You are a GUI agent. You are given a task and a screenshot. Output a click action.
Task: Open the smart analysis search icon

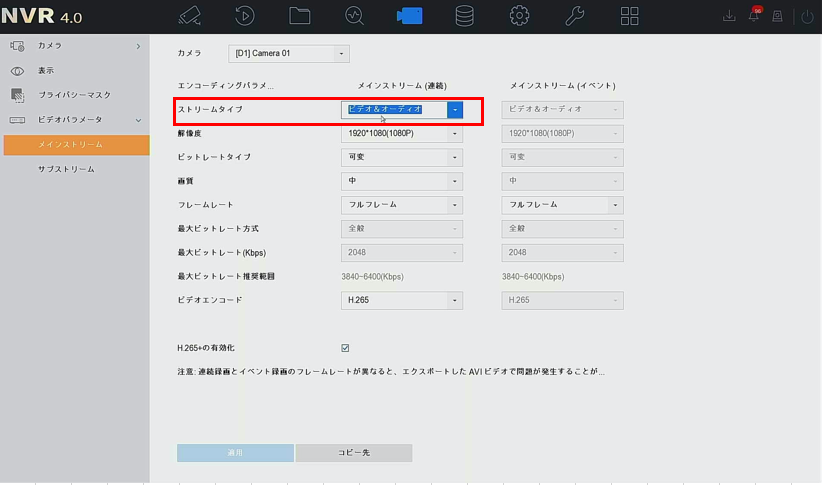pos(354,16)
